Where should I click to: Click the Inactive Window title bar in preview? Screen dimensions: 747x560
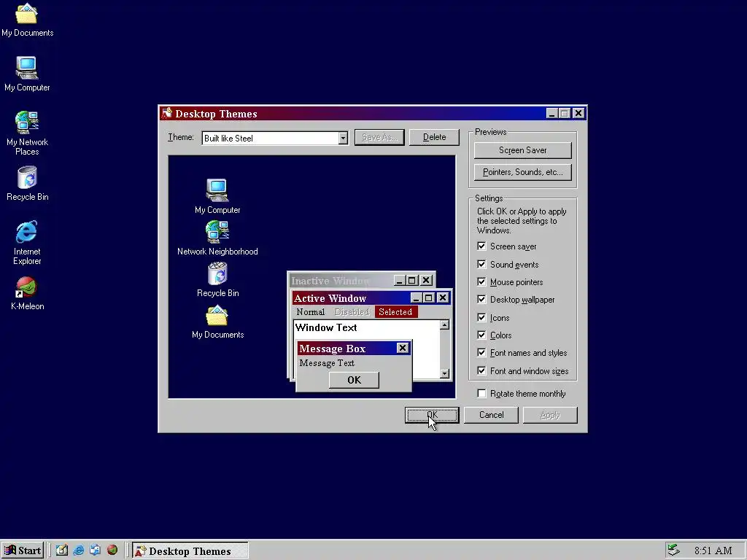point(341,281)
